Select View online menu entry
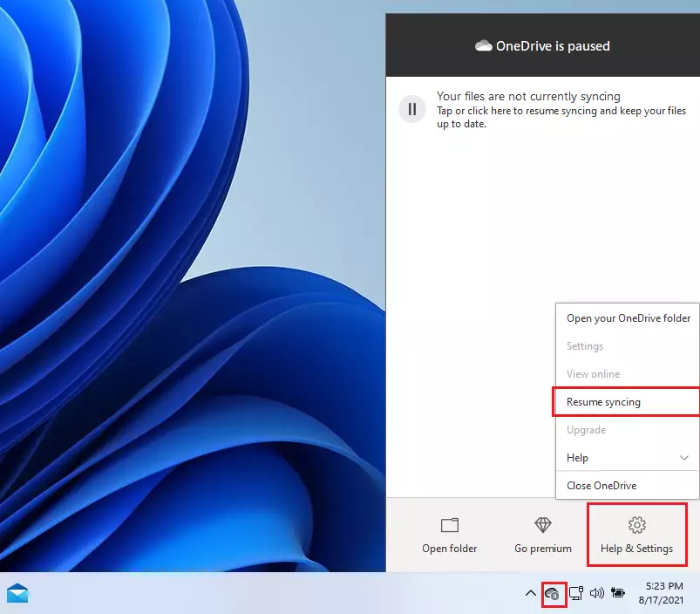700x614 pixels. point(628,374)
